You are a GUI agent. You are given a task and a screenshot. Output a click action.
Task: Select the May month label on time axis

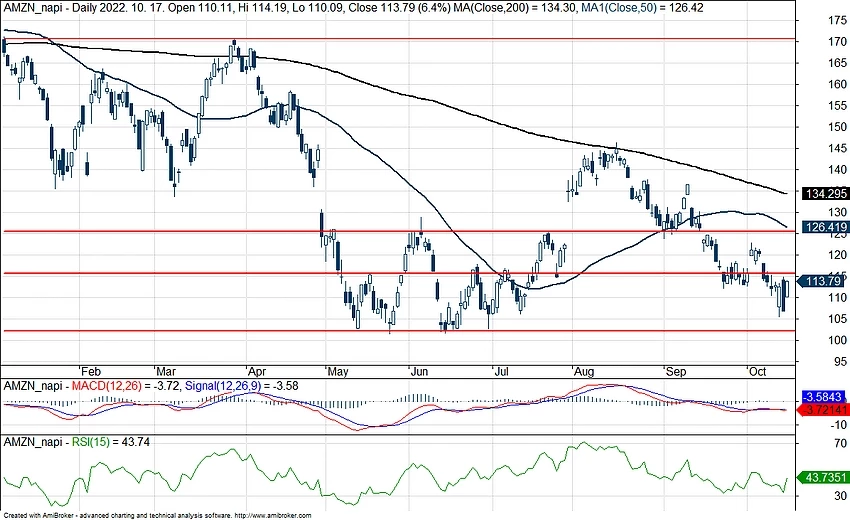click(338, 372)
